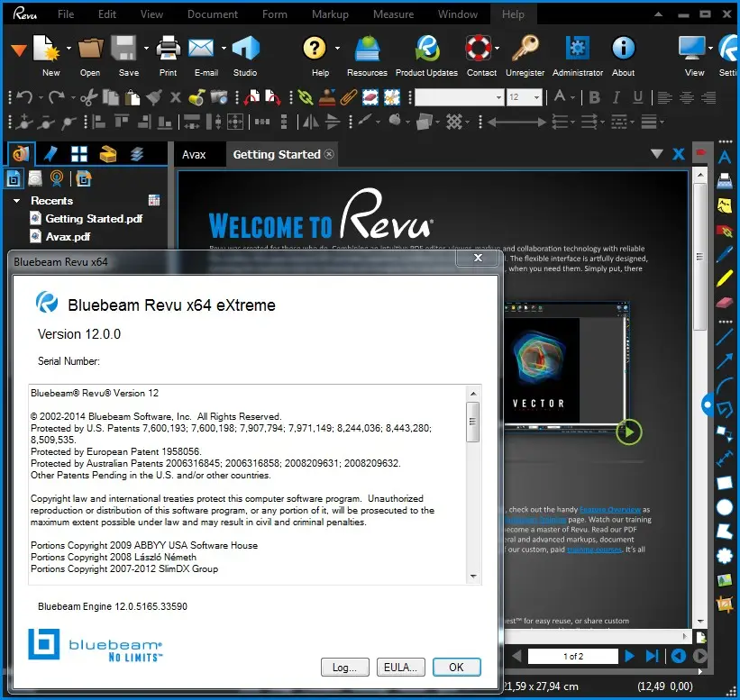Open the Administrator icon

point(578,48)
